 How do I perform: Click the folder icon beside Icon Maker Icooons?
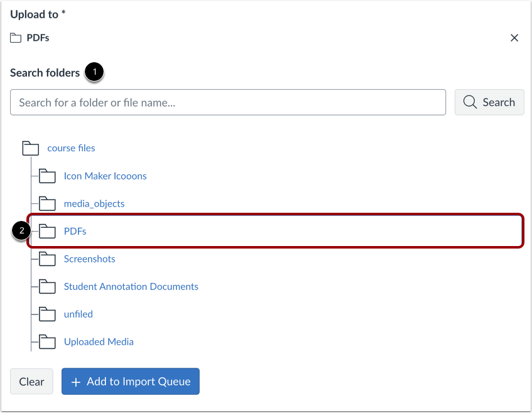coord(47,176)
